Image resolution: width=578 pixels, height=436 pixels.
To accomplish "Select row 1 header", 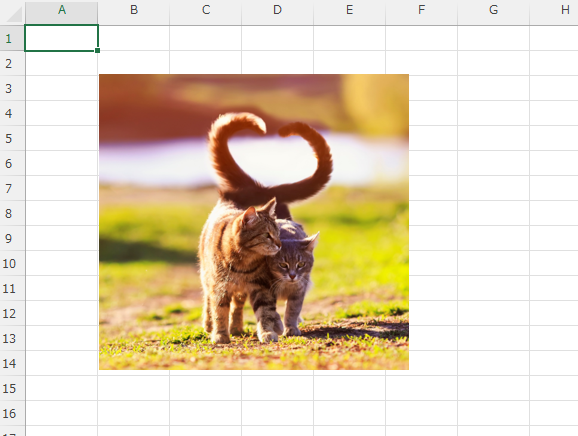I will (x=12, y=38).
